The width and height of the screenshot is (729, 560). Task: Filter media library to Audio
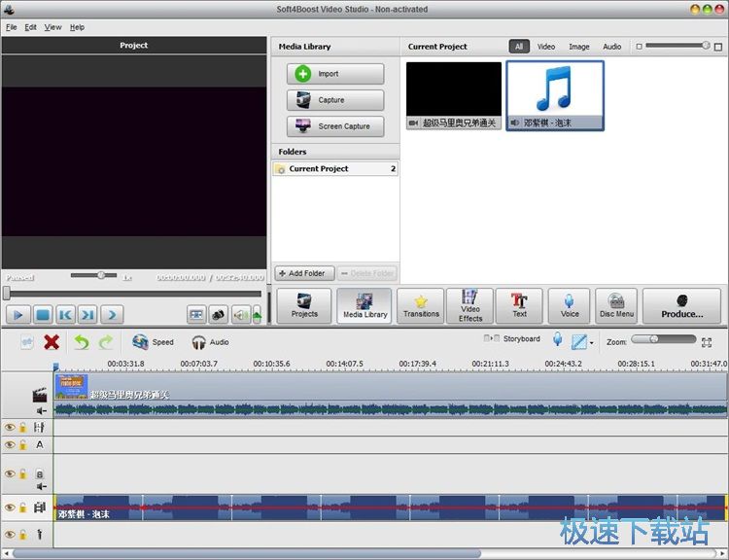point(612,47)
